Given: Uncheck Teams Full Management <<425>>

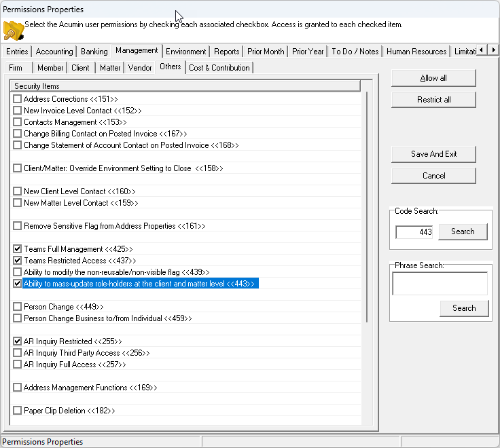Looking at the screenshot, I should [x=17, y=249].
